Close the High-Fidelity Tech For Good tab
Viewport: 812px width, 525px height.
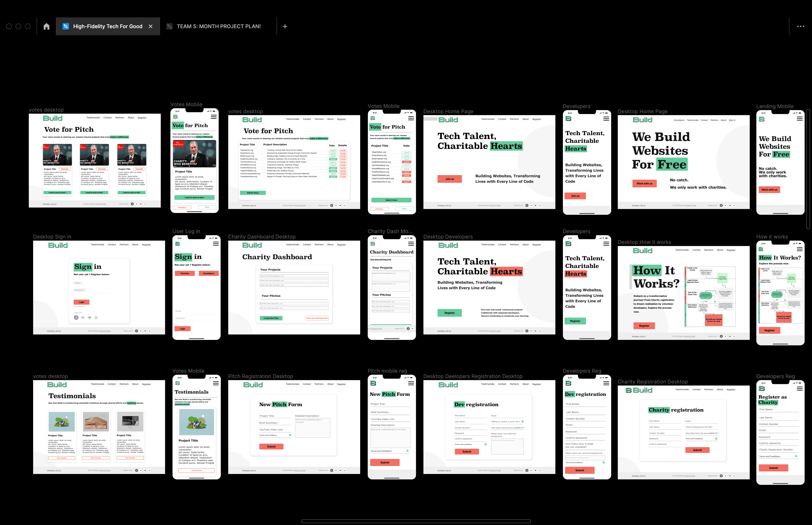click(x=151, y=26)
